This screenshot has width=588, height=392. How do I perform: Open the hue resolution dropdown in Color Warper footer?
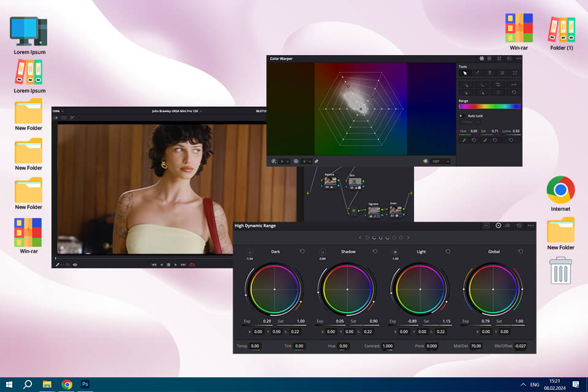(x=285, y=161)
